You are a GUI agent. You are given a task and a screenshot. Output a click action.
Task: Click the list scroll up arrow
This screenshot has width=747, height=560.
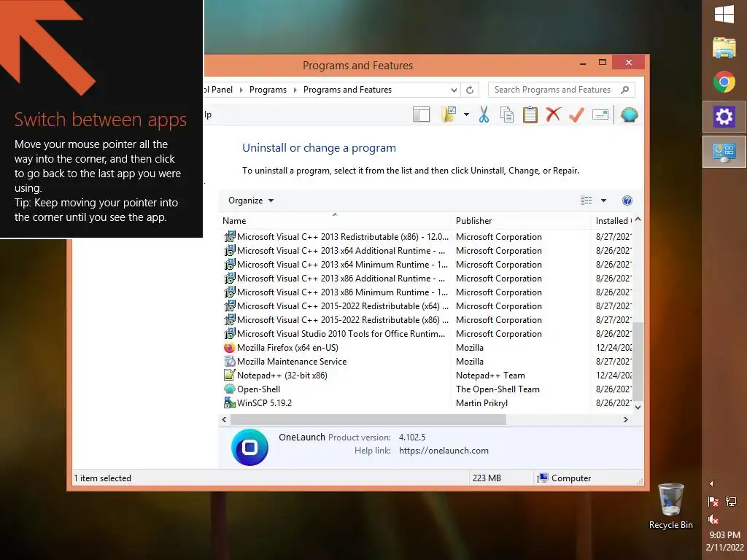[638, 219]
